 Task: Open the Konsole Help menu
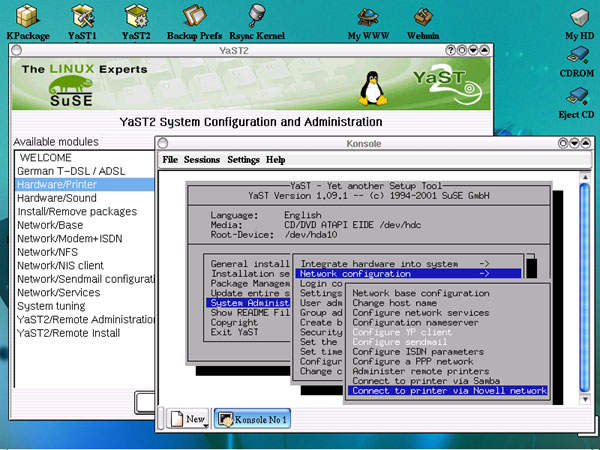[x=276, y=160]
